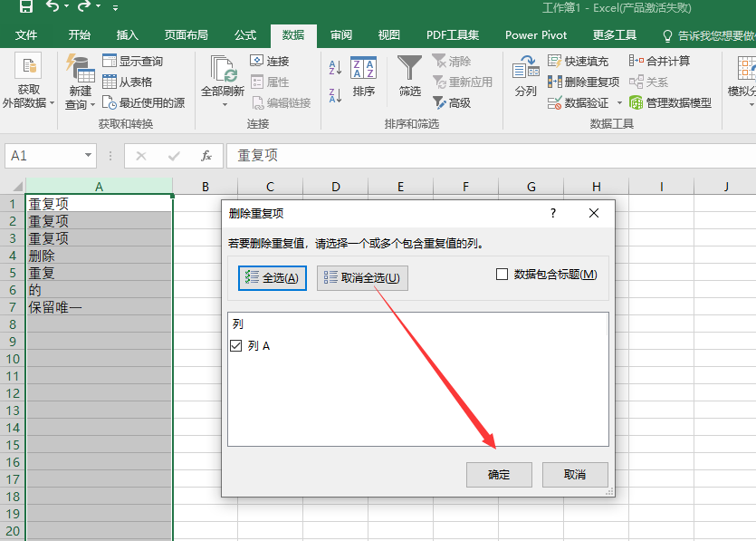Click the Select All button
Image resolution: width=756 pixels, height=541 pixels.
click(272, 278)
